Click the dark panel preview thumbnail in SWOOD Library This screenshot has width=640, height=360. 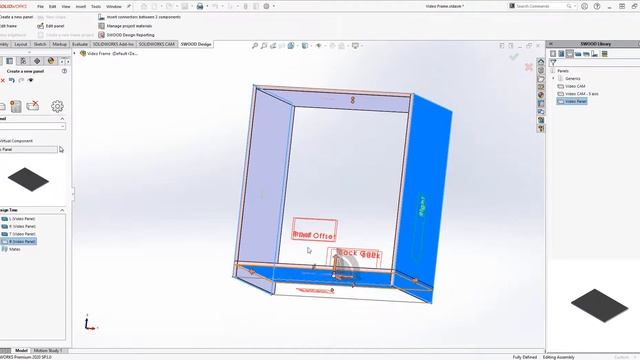point(599,305)
